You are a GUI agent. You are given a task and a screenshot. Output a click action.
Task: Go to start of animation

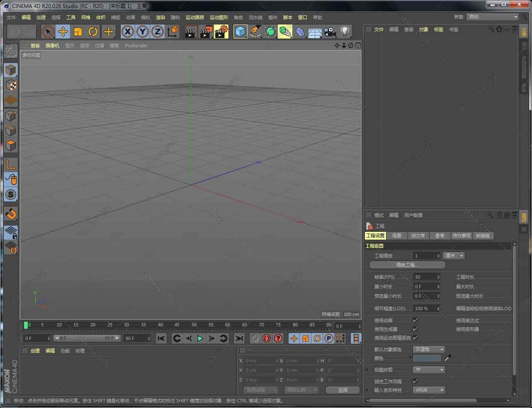161,338
